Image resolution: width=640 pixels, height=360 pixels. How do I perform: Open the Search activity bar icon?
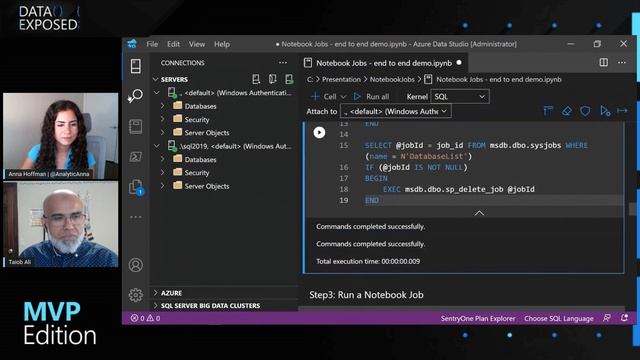point(136,96)
